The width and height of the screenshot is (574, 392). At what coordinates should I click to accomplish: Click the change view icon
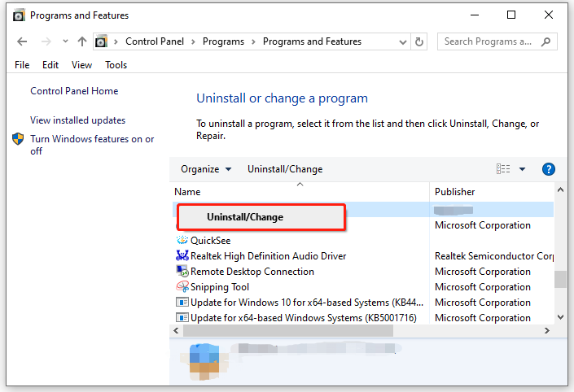(503, 169)
